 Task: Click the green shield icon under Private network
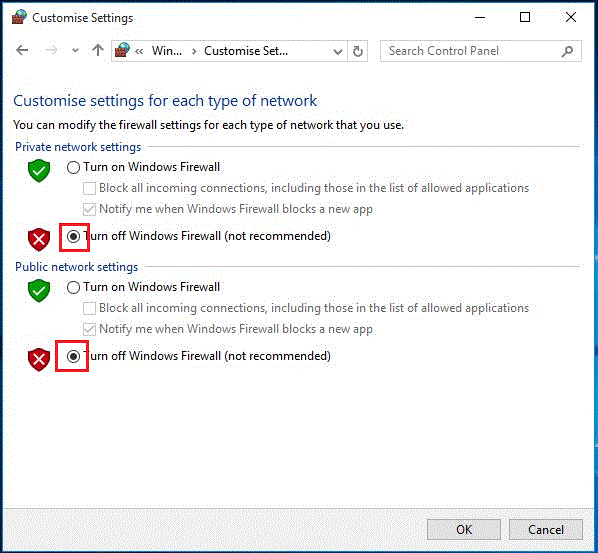[x=39, y=170]
